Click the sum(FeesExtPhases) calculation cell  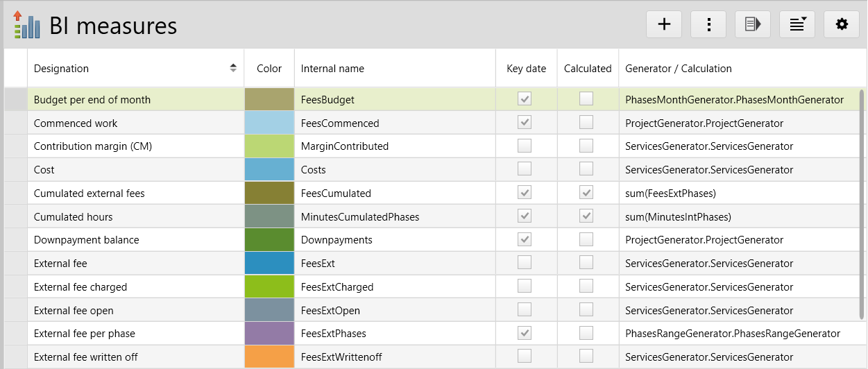(670, 194)
